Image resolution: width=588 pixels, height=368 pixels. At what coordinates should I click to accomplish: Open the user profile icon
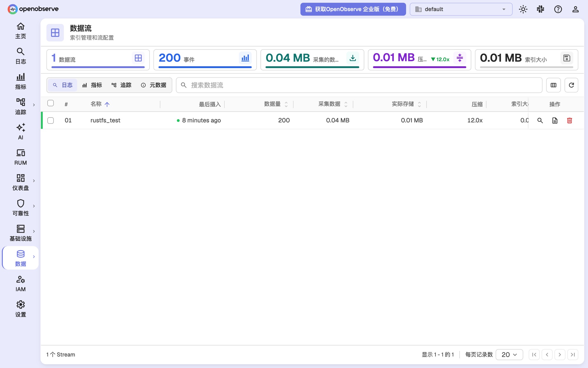(x=575, y=9)
